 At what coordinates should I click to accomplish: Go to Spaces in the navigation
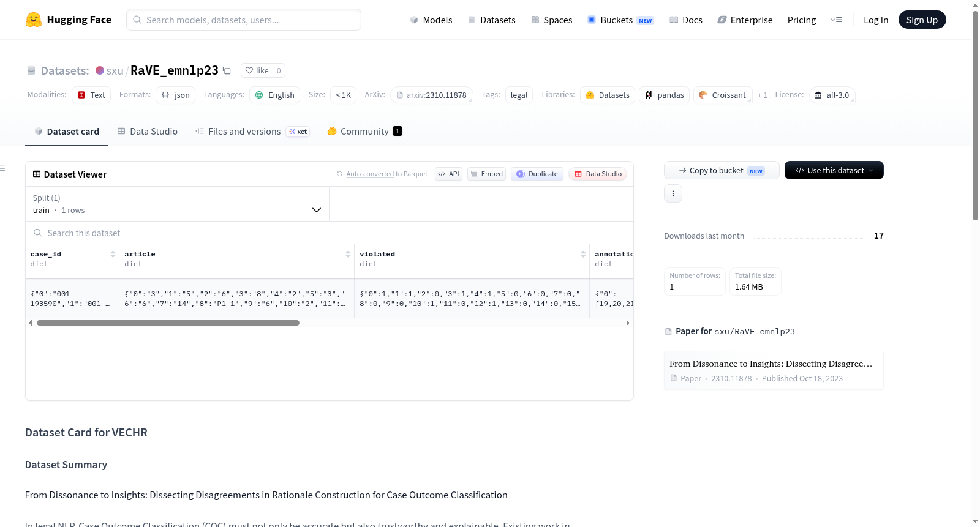pyautogui.click(x=552, y=20)
